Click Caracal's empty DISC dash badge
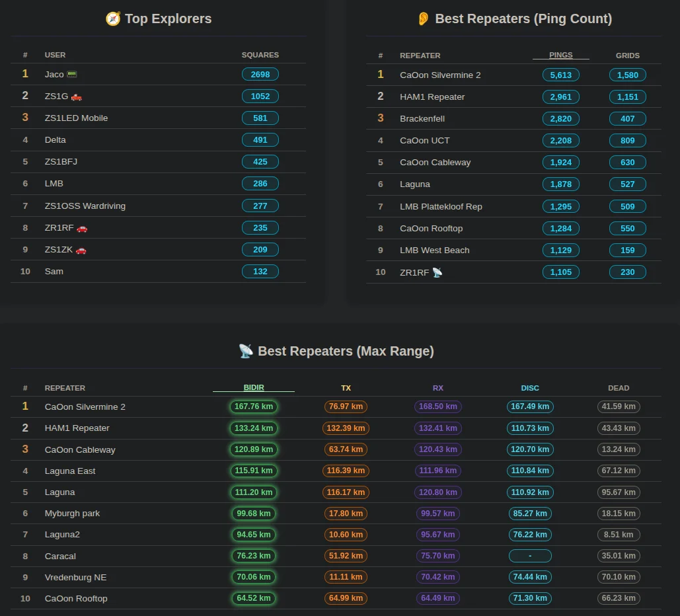 [530, 556]
